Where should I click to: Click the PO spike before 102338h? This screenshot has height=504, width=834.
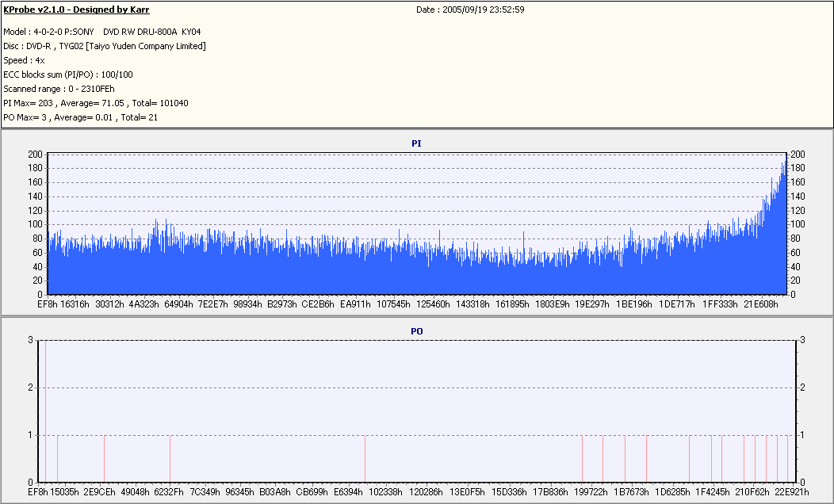point(365,458)
